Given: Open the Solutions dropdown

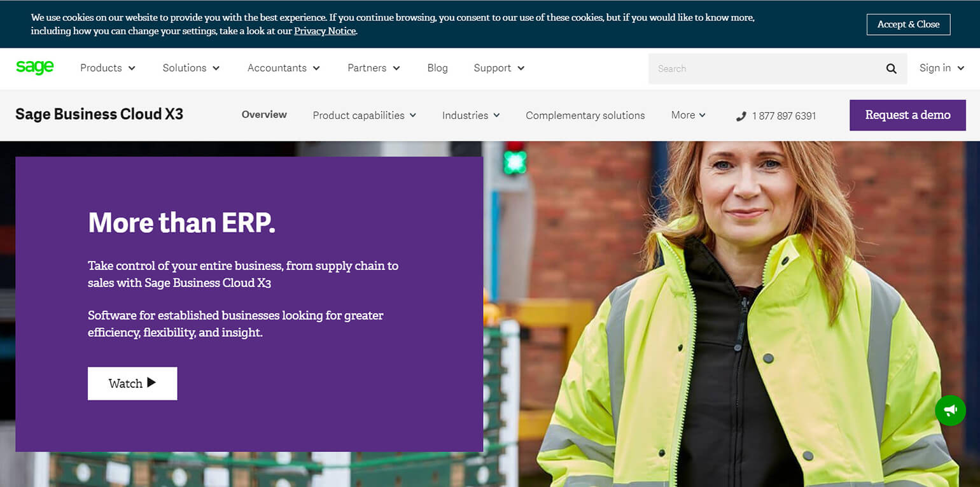Looking at the screenshot, I should (191, 68).
